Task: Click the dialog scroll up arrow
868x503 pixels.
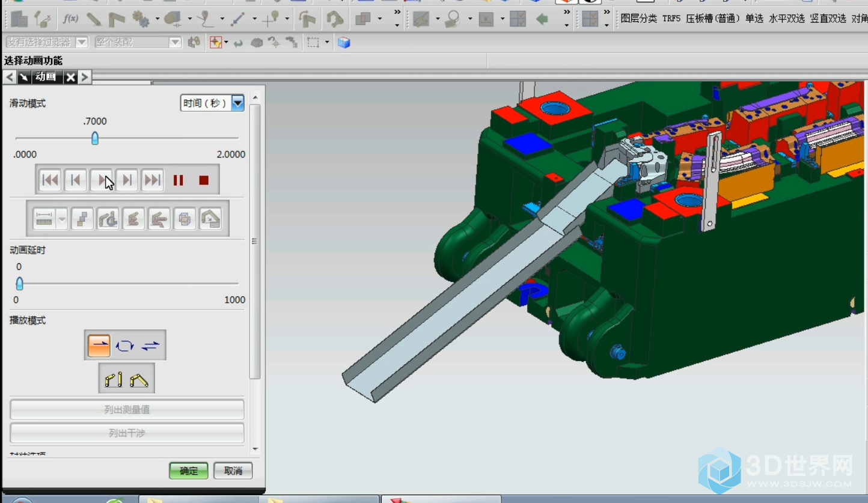Action: coord(255,97)
